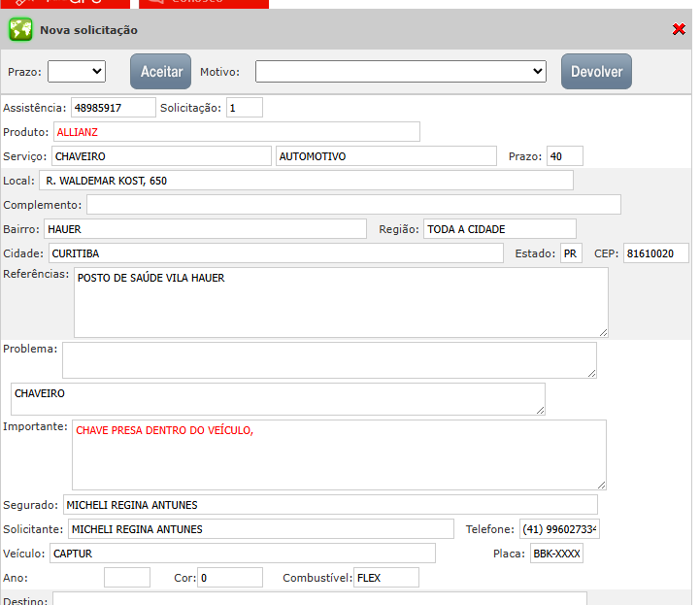Click the Solicitação field
Viewport: 700px width, 605px height.
[244, 107]
